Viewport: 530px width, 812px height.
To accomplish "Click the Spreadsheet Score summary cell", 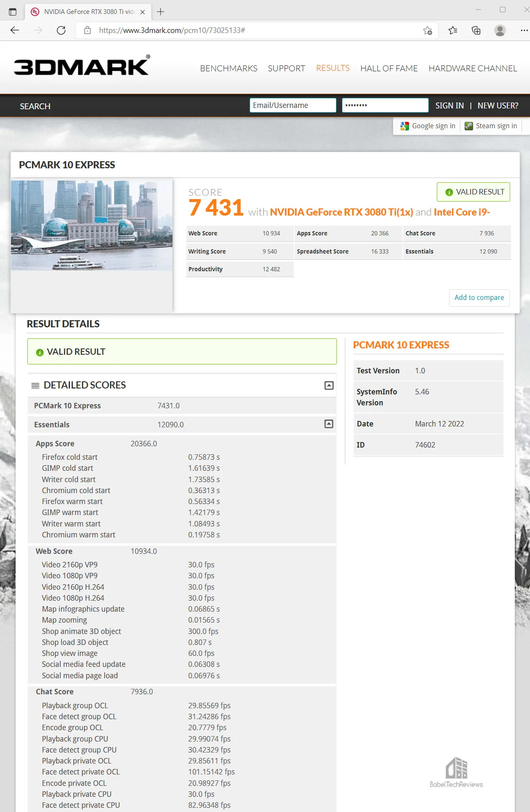I will click(x=348, y=251).
